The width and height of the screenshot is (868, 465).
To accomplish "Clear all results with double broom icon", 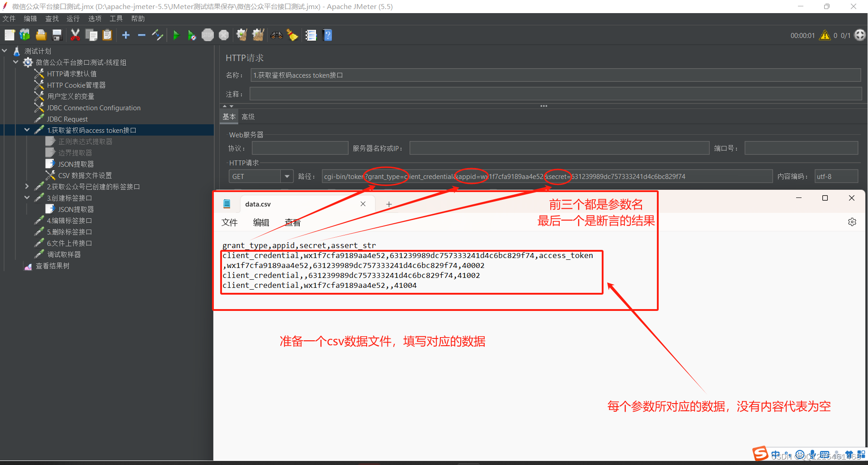I will pos(258,35).
